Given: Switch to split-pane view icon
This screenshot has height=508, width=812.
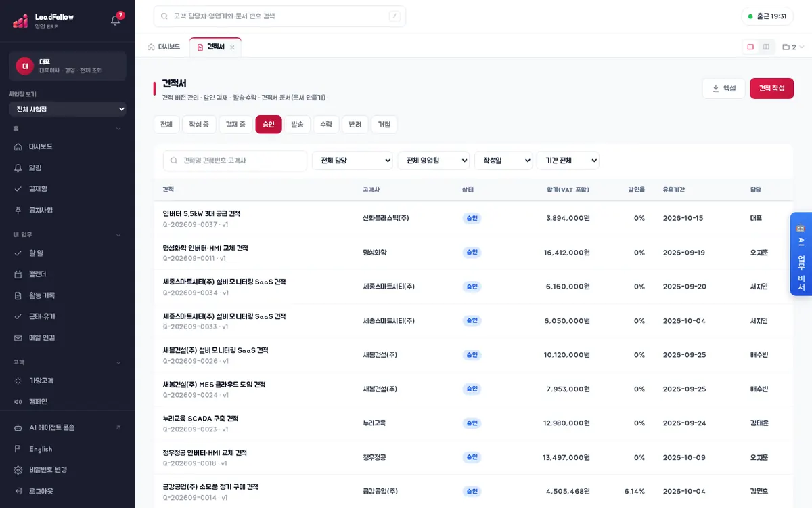Looking at the screenshot, I should coord(766,47).
